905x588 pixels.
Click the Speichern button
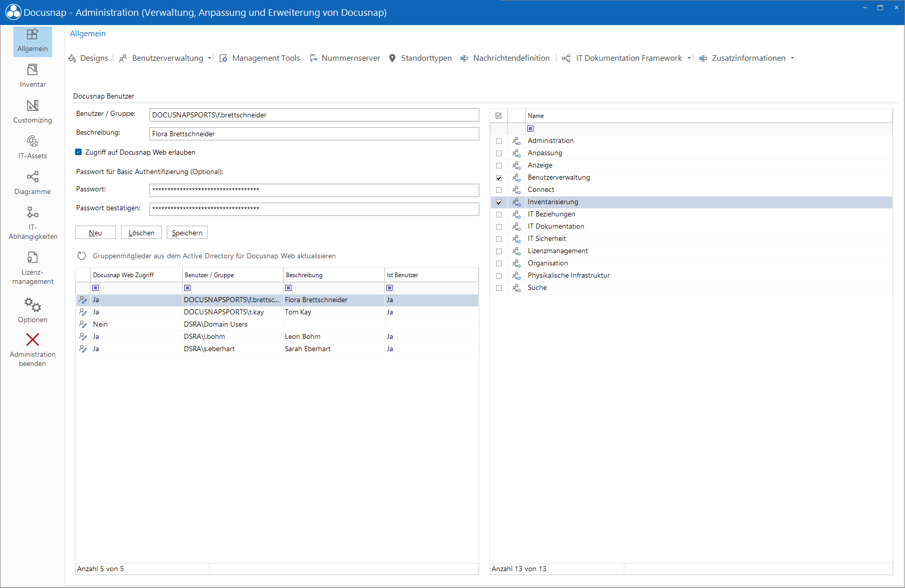point(187,233)
